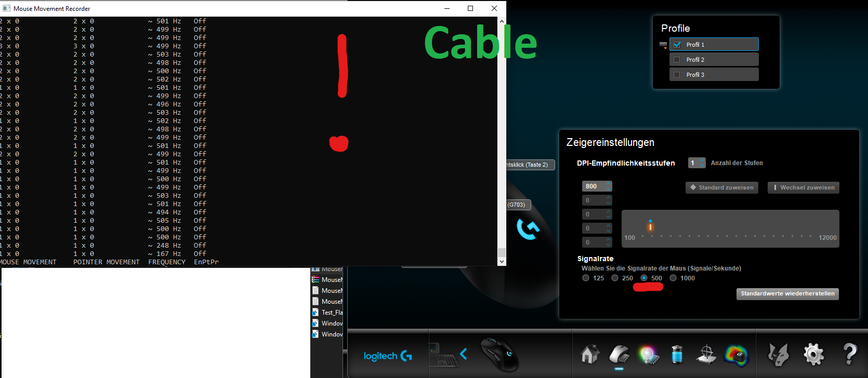This screenshot has width=868, height=378.
Task: Click the '~ 248 Hz' value
Action: click(x=165, y=246)
